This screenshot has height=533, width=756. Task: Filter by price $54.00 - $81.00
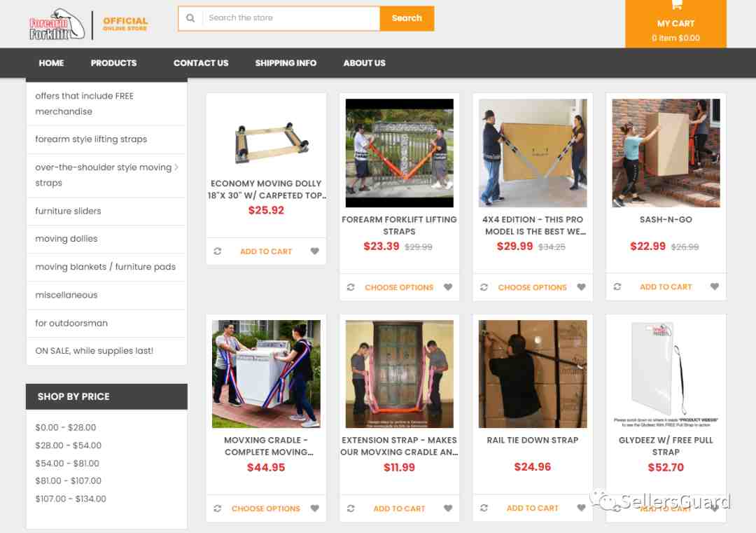(67, 464)
